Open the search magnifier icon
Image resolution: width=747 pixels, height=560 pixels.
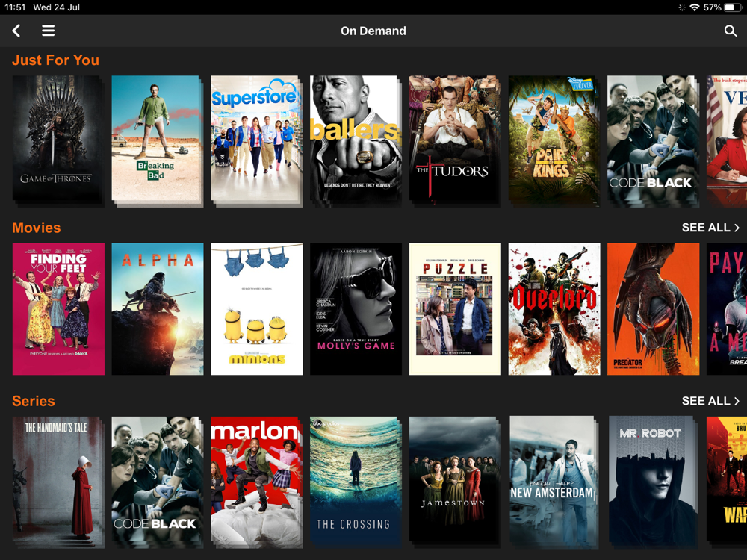[731, 31]
